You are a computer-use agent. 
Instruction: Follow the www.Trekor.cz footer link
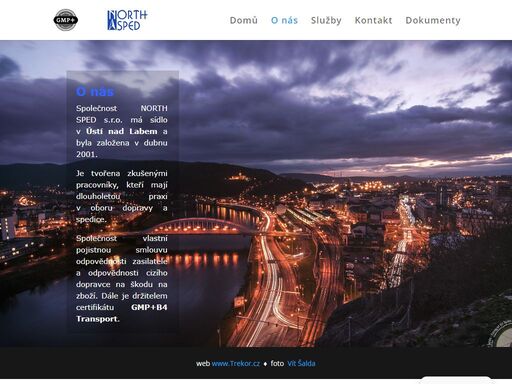point(236,363)
